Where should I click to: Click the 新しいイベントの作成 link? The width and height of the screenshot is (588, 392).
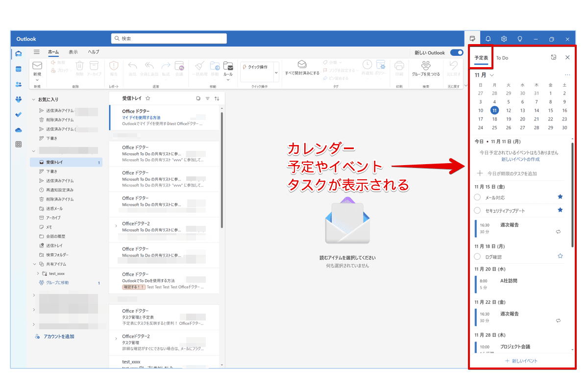pyautogui.click(x=520, y=160)
